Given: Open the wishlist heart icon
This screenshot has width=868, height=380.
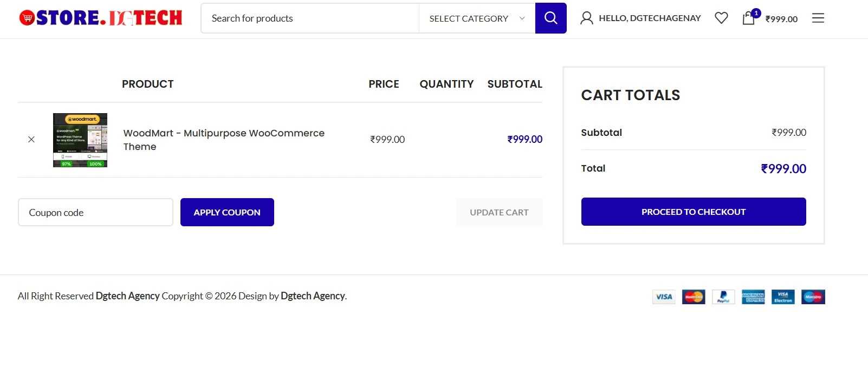Looking at the screenshot, I should pyautogui.click(x=721, y=18).
